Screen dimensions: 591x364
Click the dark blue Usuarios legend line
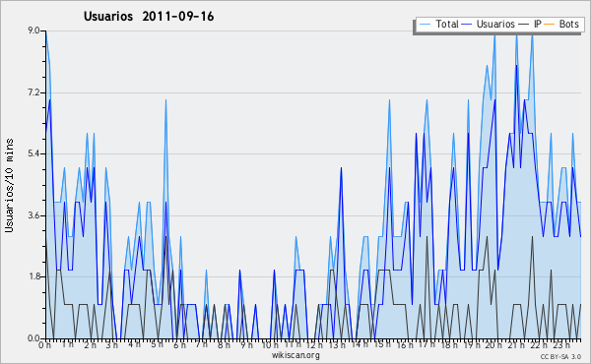tap(467, 25)
